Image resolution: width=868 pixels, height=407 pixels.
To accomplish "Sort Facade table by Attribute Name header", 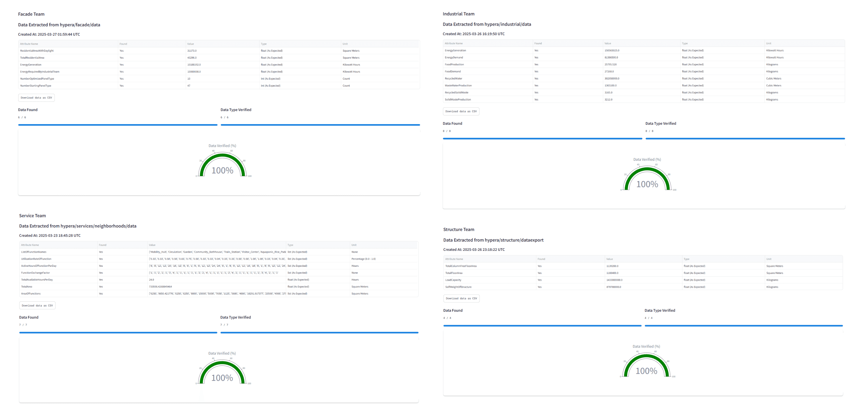I will click(x=29, y=44).
